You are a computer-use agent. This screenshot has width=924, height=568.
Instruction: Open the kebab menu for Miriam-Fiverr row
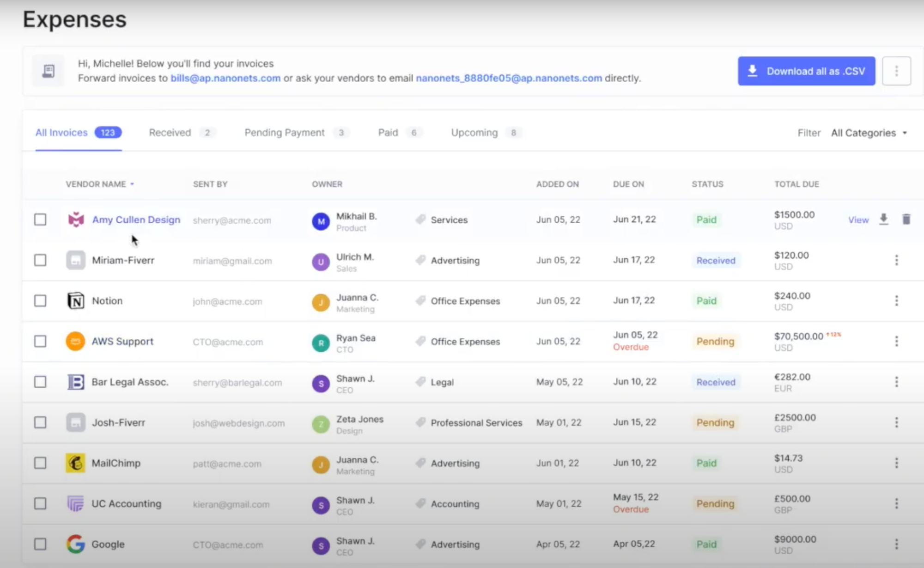click(x=896, y=260)
